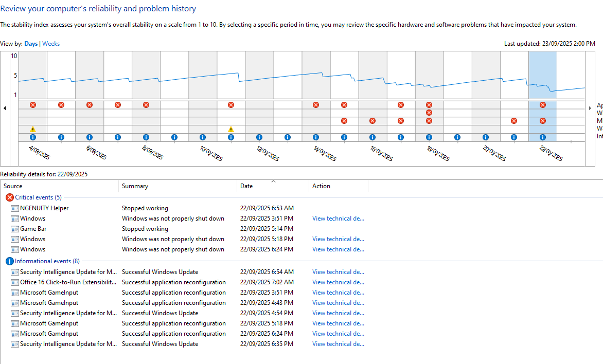
Task: Click the Action column header
Action: 339,186
